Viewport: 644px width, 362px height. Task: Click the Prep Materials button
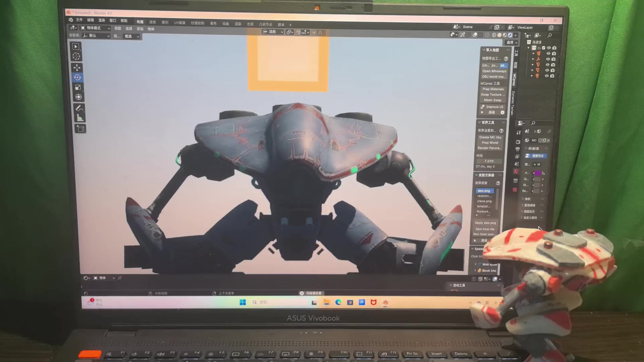pos(493,89)
